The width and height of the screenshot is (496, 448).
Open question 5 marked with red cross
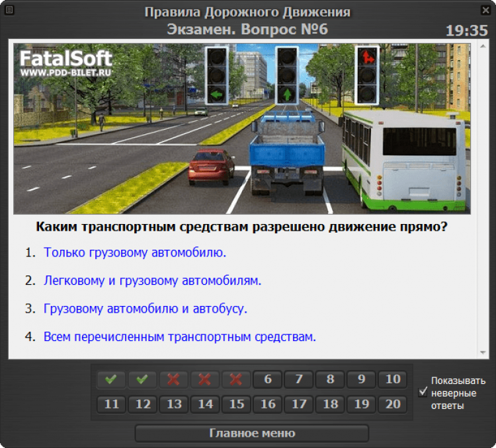pos(236,379)
